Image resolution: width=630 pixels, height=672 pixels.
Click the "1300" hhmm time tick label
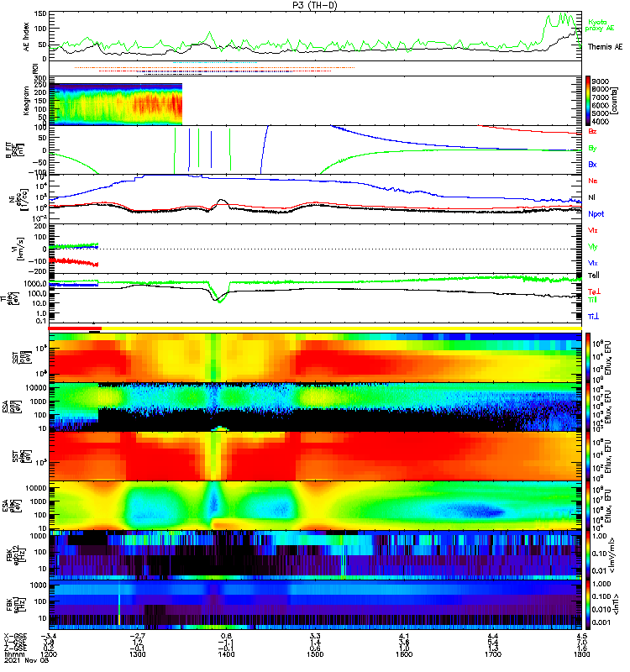(x=137, y=654)
